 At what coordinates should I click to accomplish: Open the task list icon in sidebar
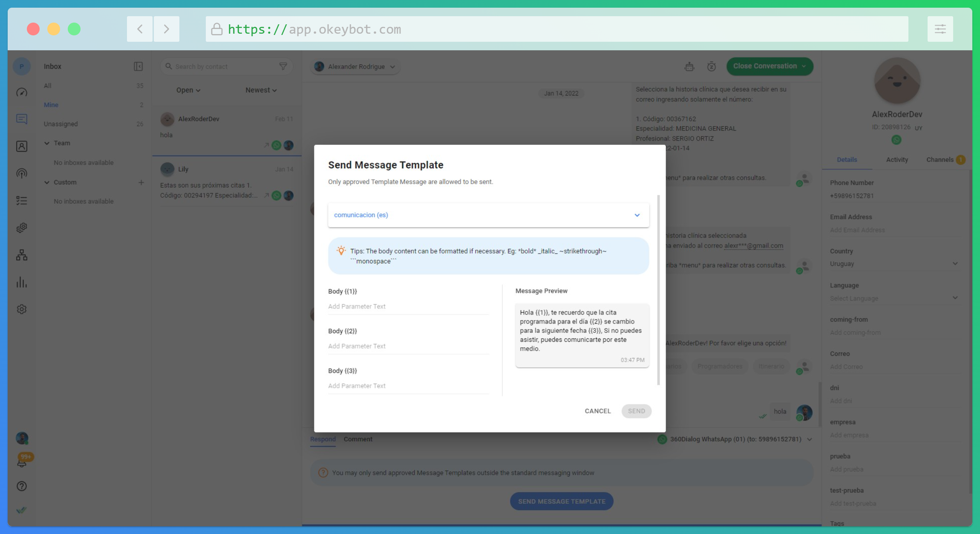(x=22, y=201)
